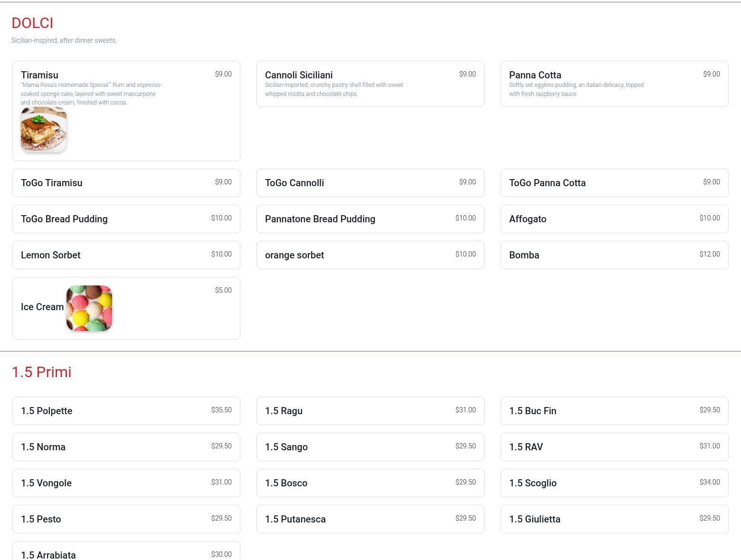Image resolution: width=741 pixels, height=560 pixels.
Task: Pick the ToGo Panna Cotta item
Action: click(x=614, y=183)
